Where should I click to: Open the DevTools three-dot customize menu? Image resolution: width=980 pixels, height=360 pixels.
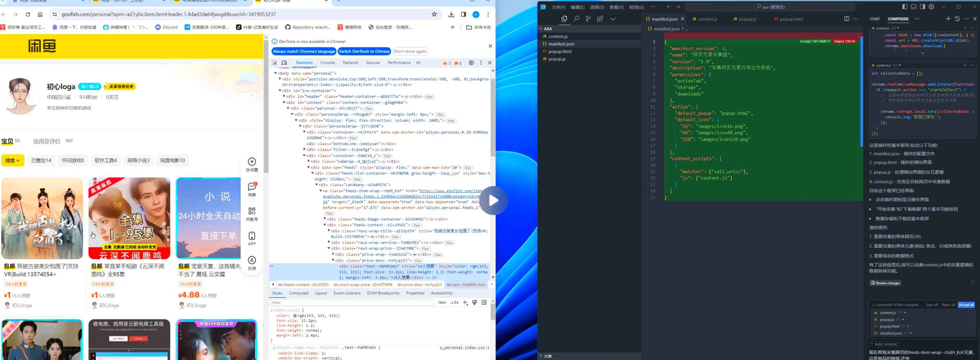click(481, 62)
